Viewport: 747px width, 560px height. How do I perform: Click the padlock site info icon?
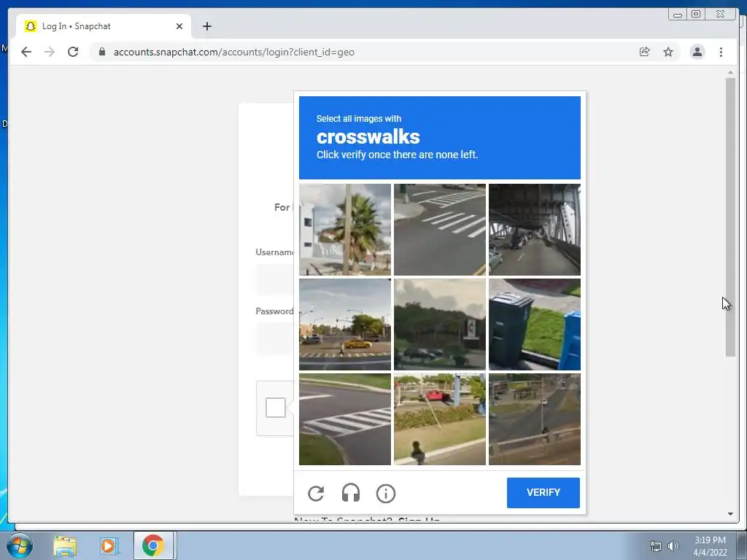pyautogui.click(x=102, y=52)
